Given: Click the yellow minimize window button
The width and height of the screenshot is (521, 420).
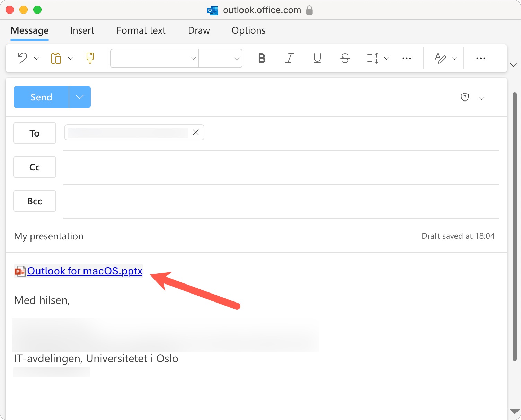Looking at the screenshot, I should pyautogui.click(x=24, y=10).
